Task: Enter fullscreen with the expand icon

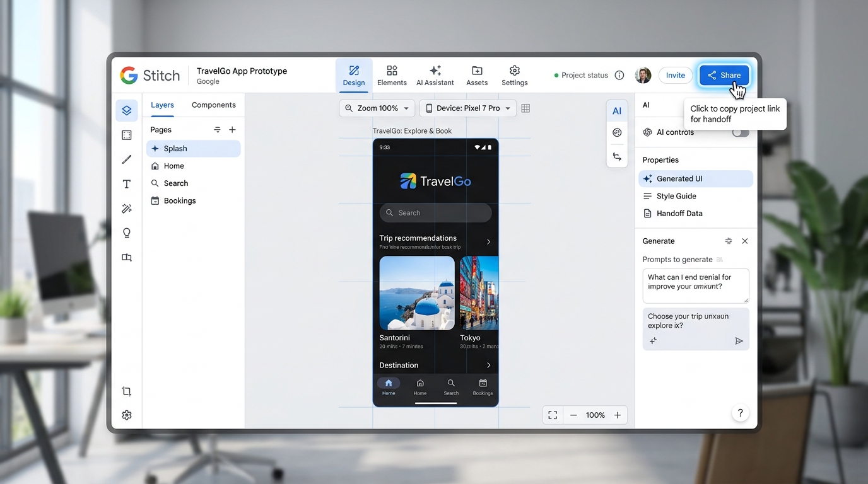Action: 553,415
